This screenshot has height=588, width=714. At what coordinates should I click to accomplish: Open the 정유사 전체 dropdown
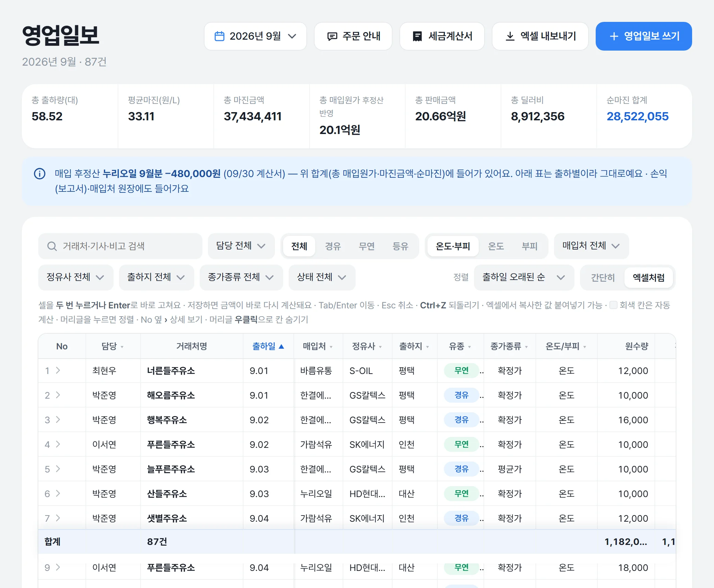click(76, 277)
